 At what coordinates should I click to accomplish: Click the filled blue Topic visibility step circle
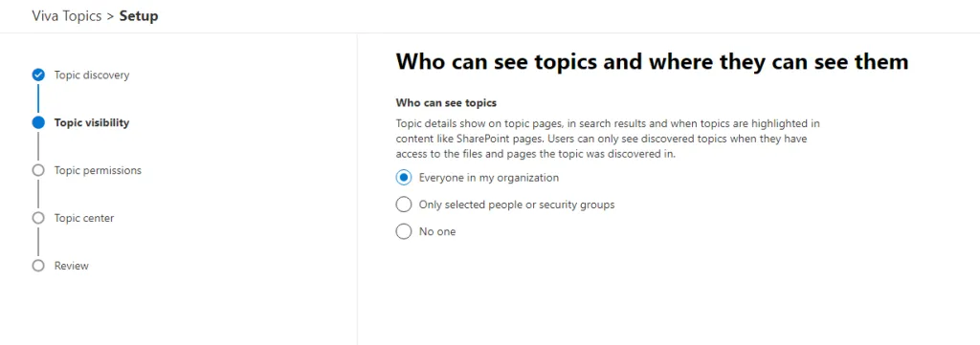[x=38, y=122]
